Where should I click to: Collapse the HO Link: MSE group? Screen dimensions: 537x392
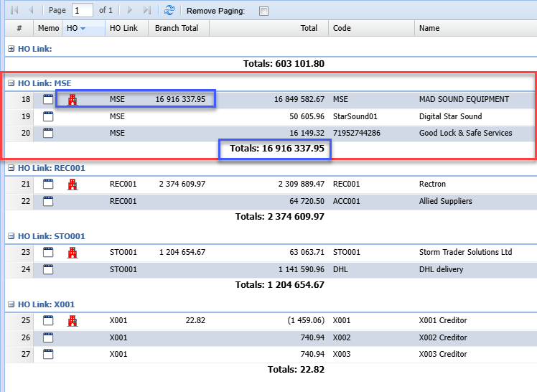tap(11, 83)
